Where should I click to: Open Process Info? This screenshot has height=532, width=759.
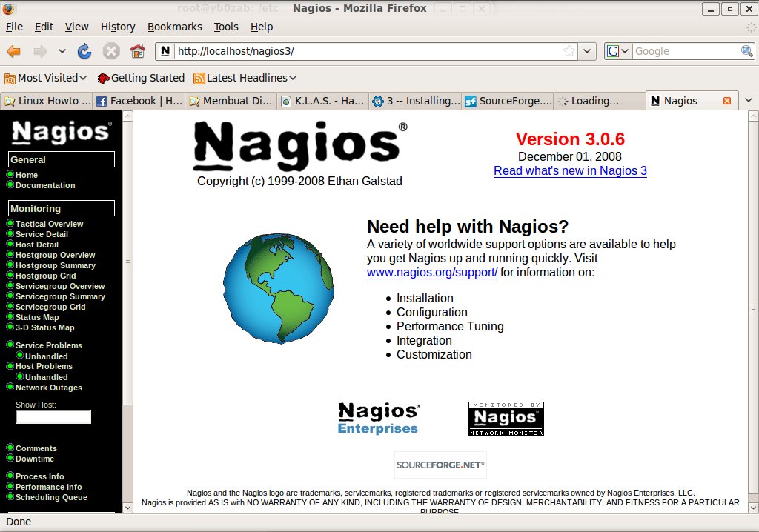[39, 477]
